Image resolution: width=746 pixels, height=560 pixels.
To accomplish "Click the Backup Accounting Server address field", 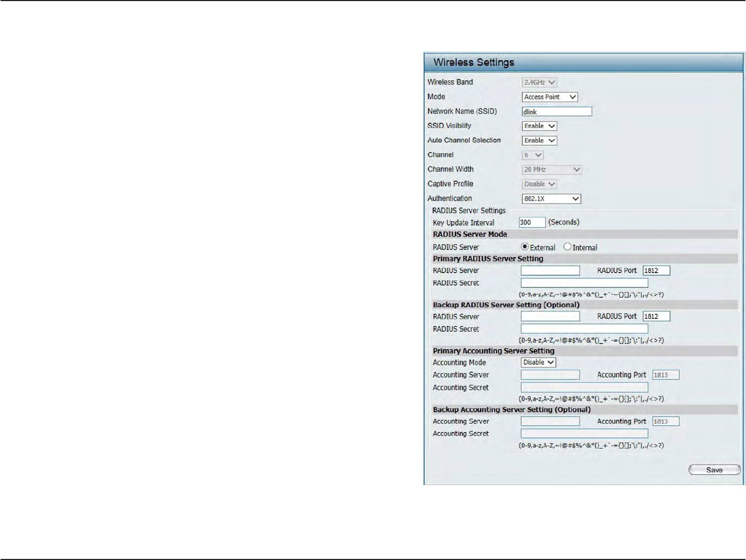I will click(550, 421).
